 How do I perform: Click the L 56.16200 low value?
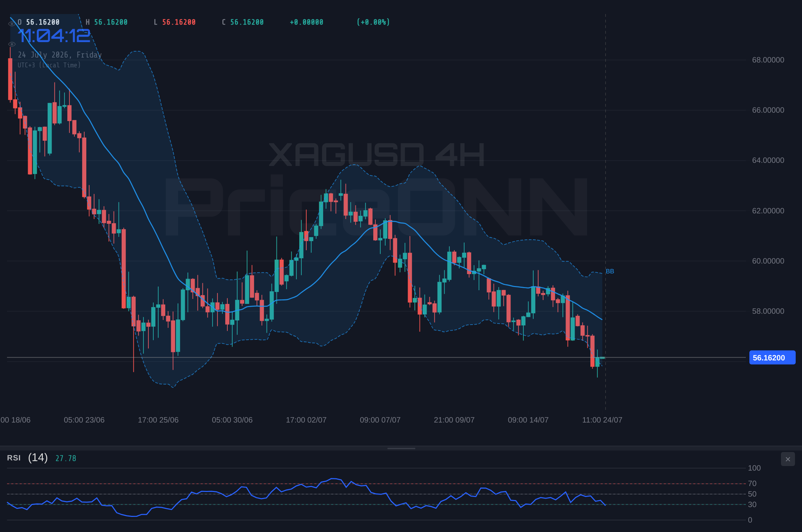175,22
